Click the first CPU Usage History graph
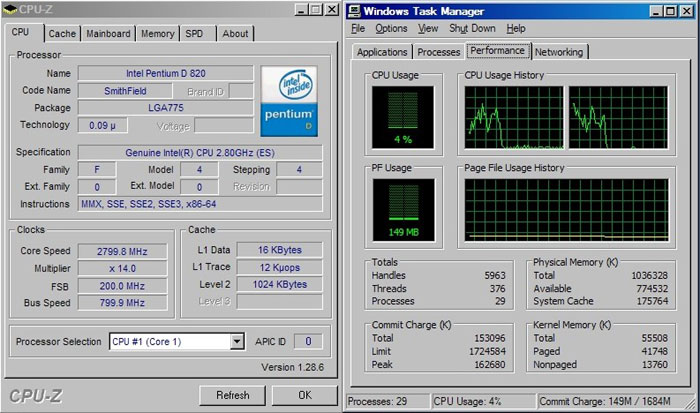Image resolution: width=700 pixels, height=413 pixels. pos(514,117)
